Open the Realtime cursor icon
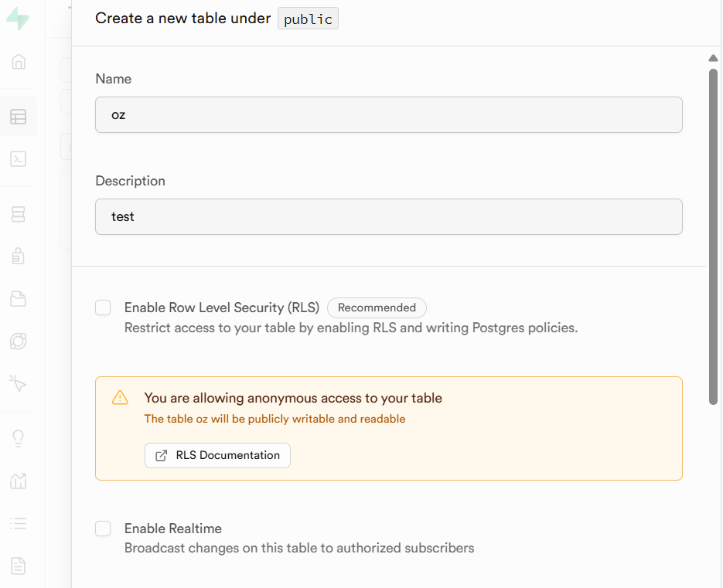The width and height of the screenshot is (723, 588). (x=19, y=382)
